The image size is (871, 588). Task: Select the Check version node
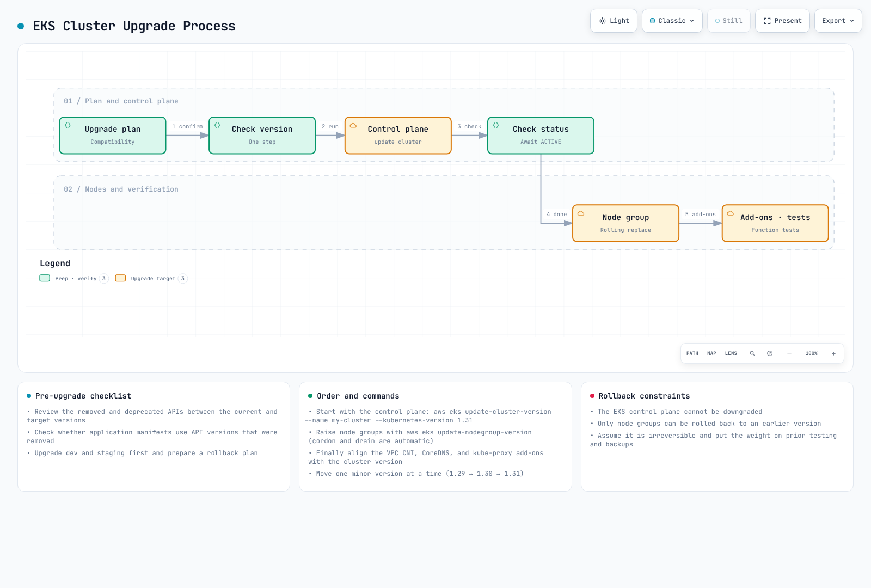click(262, 136)
